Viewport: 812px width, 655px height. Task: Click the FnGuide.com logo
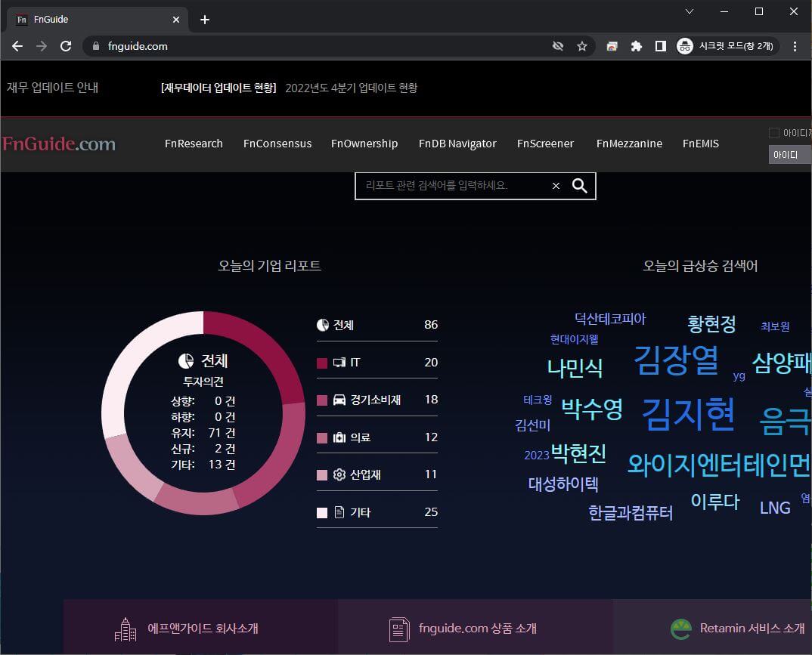click(58, 144)
